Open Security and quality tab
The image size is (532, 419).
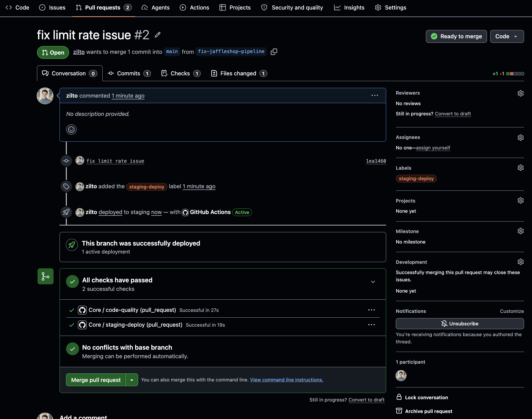click(292, 8)
